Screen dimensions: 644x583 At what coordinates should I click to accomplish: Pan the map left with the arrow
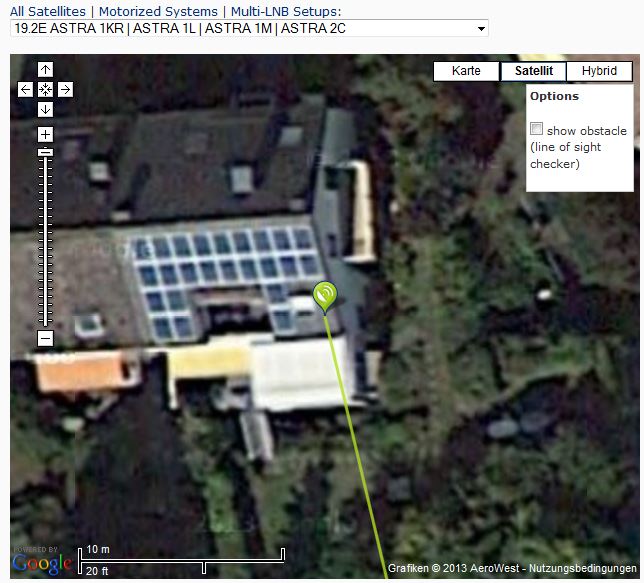25,89
